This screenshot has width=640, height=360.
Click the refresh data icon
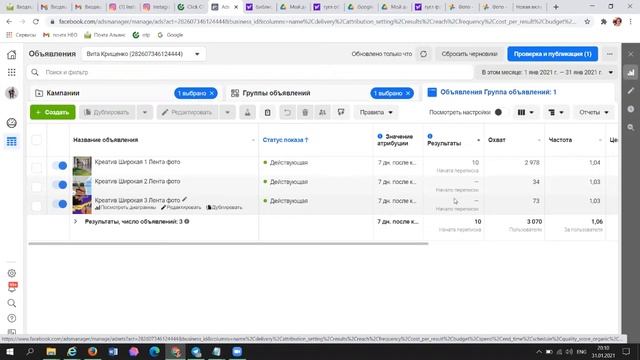[424, 54]
